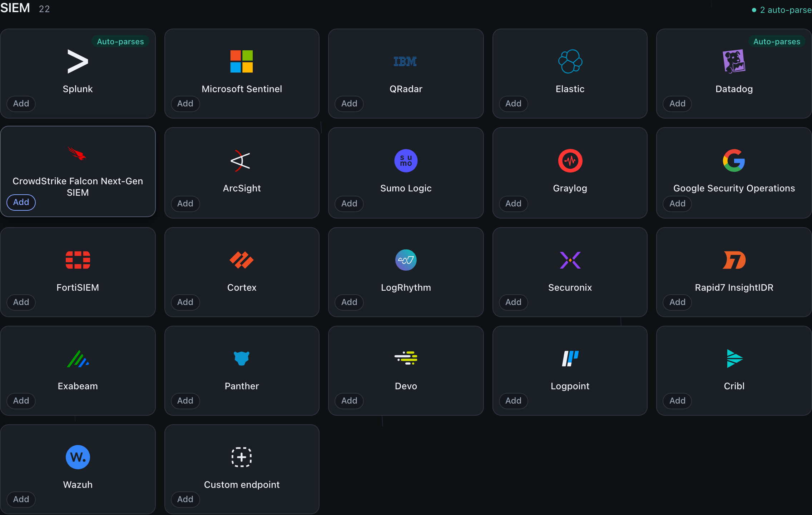812x515 pixels.
Task: Add the Cribl integration
Action: coord(677,401)
